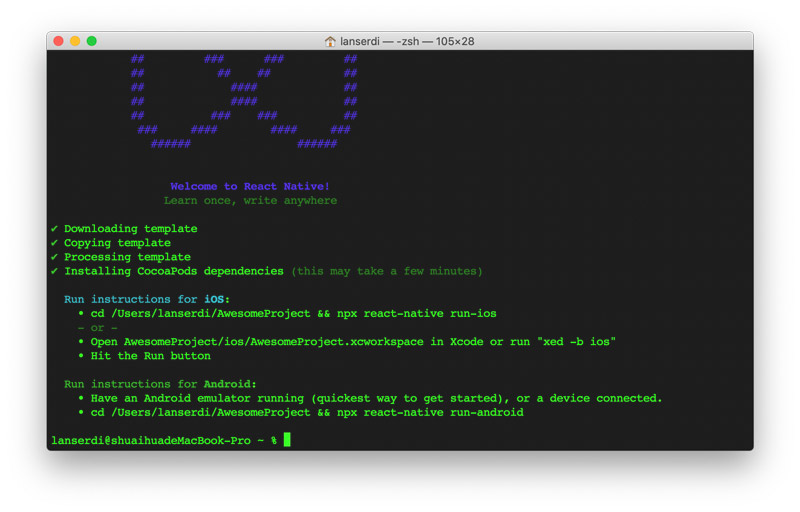
Task: Click the green terminal cursor block
Action: [287, 440]
